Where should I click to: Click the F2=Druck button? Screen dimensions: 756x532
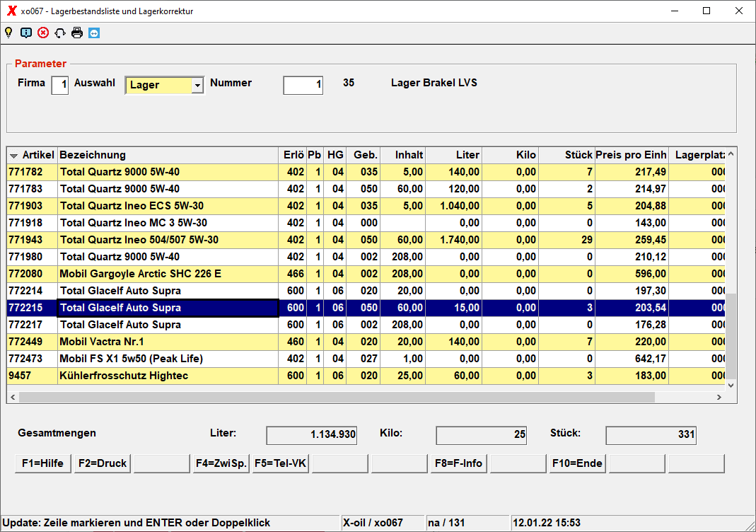103,463
